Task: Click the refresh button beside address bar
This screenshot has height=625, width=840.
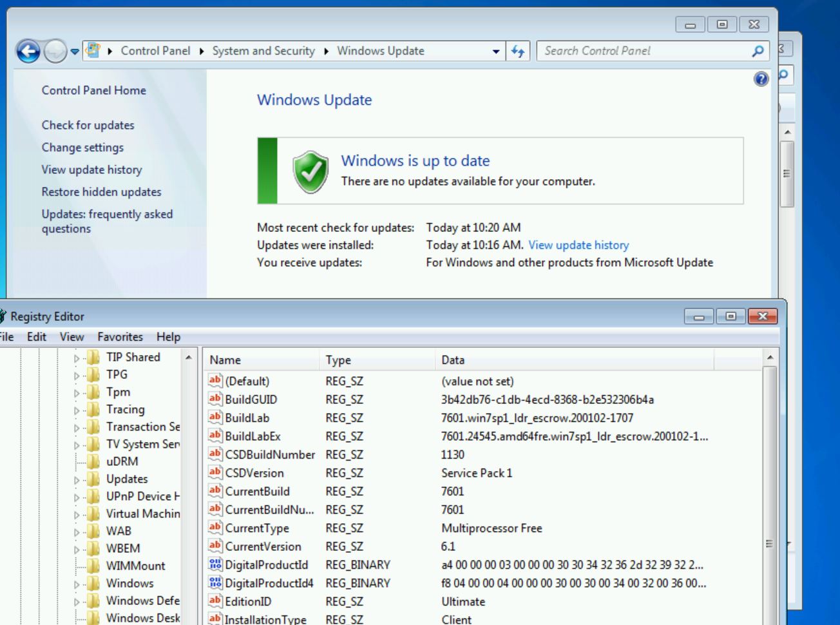Action: coord(518,51)
